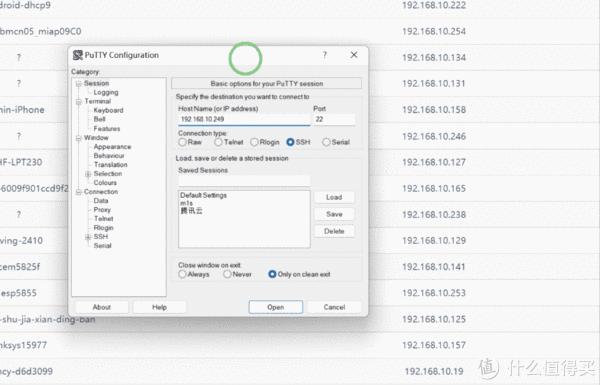Open the Terminal category

pos(98,101)
